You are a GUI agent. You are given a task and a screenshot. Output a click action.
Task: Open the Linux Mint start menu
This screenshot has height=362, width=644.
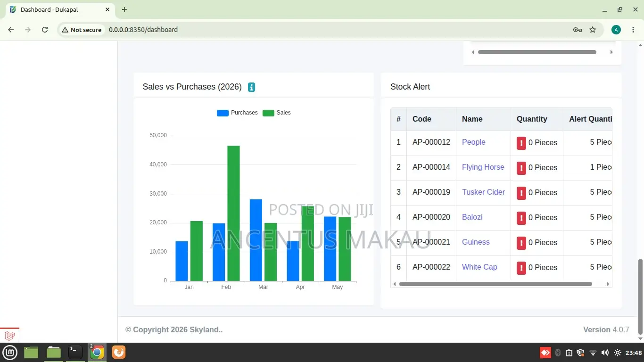pyautogui.click(x=10, y=352)
